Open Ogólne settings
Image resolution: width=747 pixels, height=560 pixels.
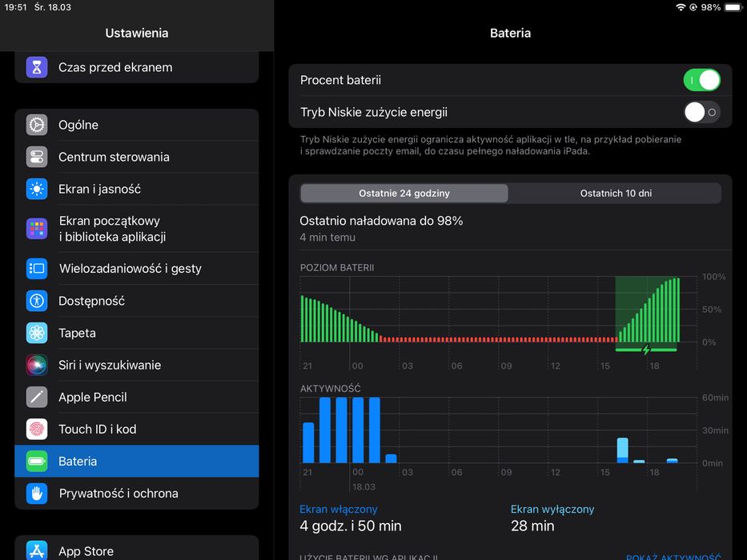pos(137,125)
